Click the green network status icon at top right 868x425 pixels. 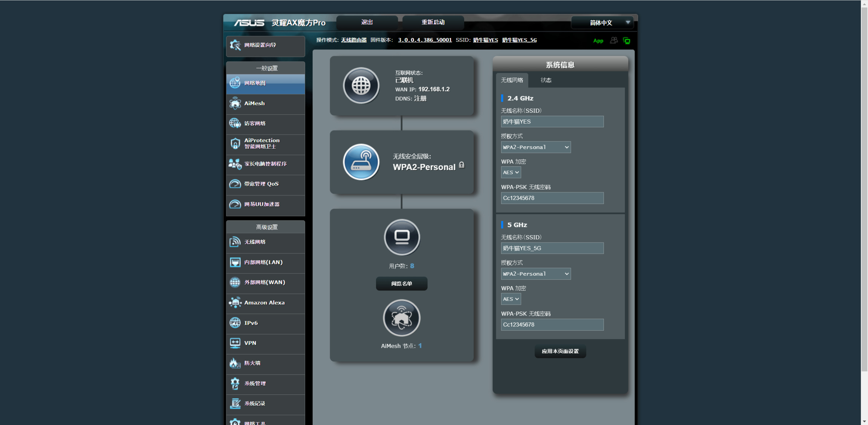(x=627, y=41)
